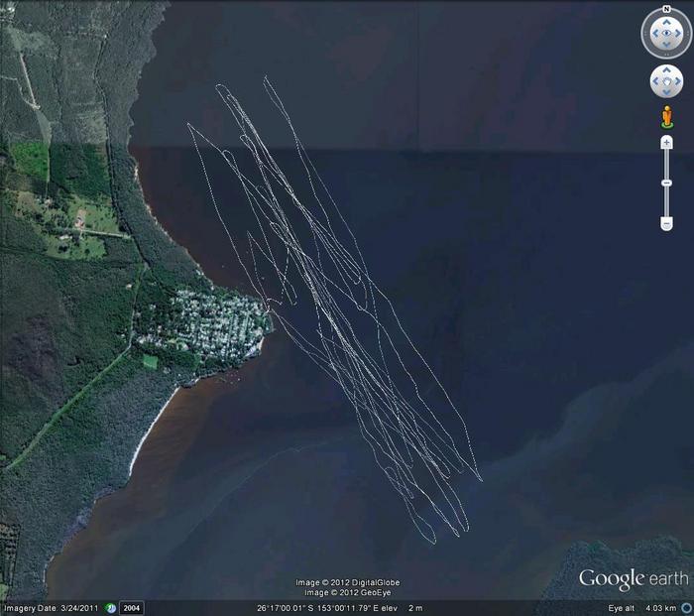694x616 pixels.
Task: Click the hand icon in Move joystick
Action: click(665, 81)
